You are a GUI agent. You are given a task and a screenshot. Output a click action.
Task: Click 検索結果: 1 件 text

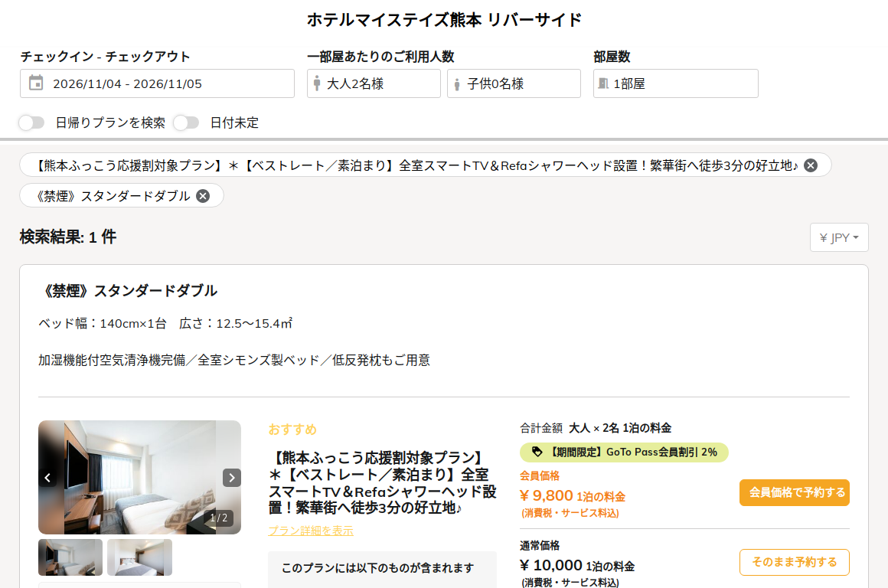(x=68, y=237)
